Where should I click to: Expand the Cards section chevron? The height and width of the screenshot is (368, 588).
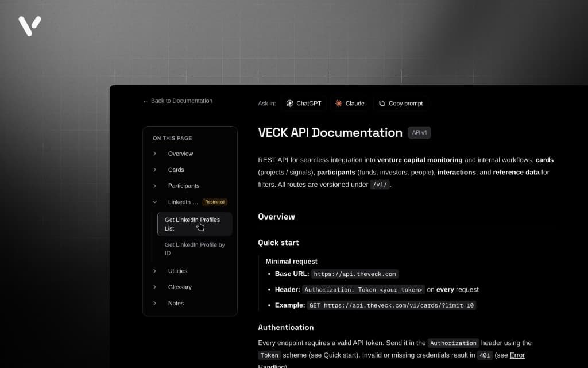pyautogui.click(x=154, y=170)
